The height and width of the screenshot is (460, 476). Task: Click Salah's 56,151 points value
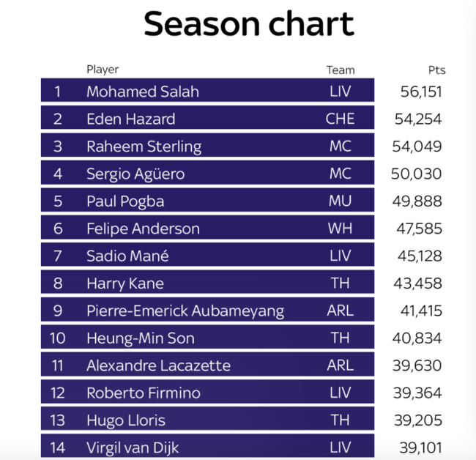click(422, 92)
